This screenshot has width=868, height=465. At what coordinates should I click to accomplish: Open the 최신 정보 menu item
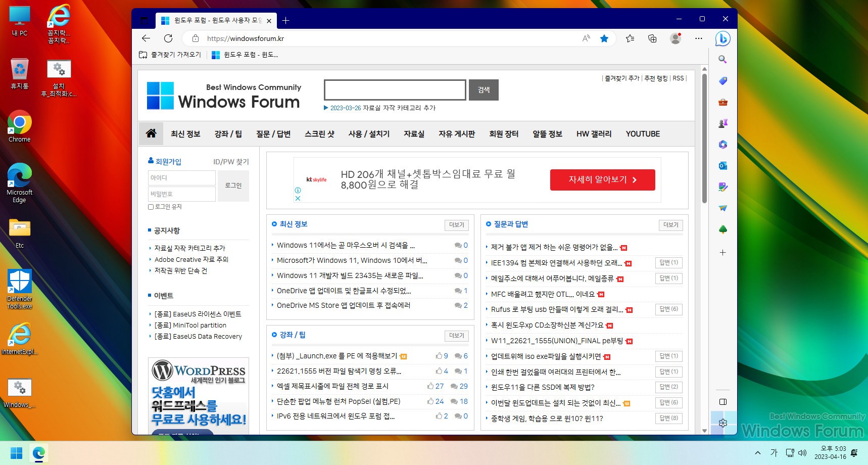coord(185,134)
